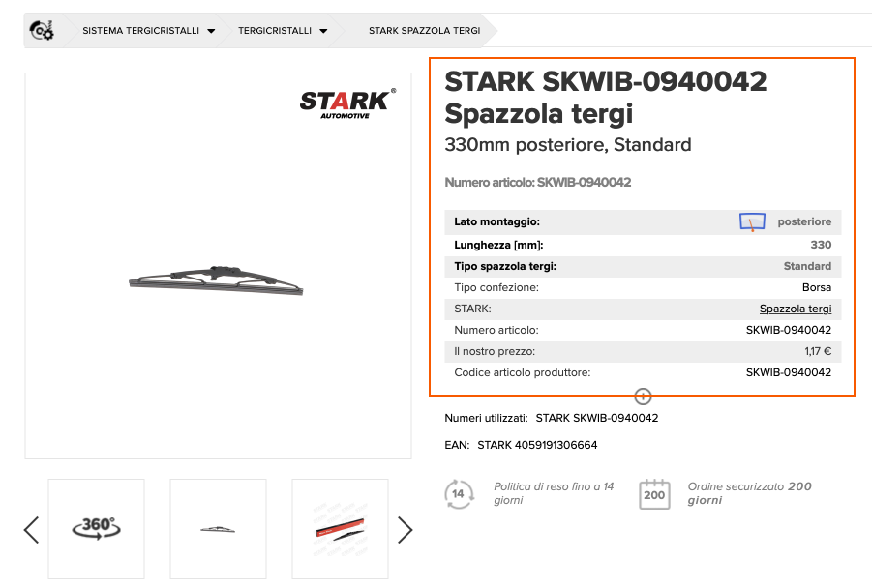Image resolution: width=872 pixels, height=588 pixels.
Task: Expand the Tergicristalli breadcrumb dropdown
Action: [x=323, y=31]
